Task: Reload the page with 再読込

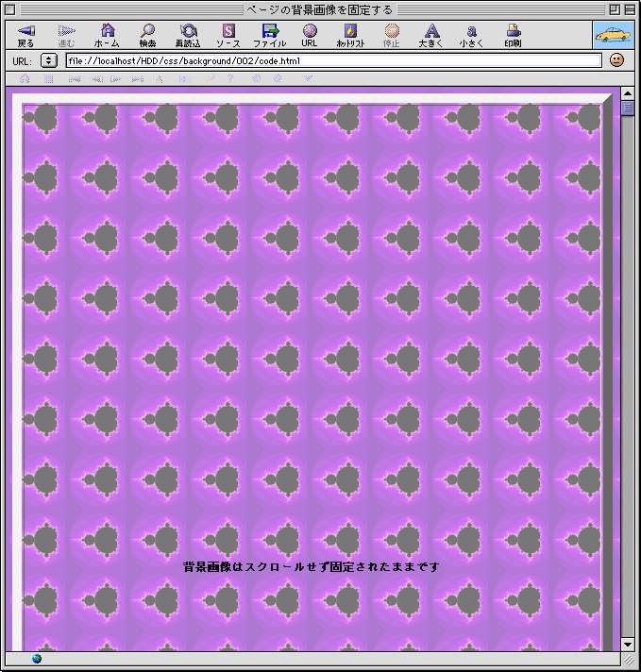Action: [x=188, y=32]
